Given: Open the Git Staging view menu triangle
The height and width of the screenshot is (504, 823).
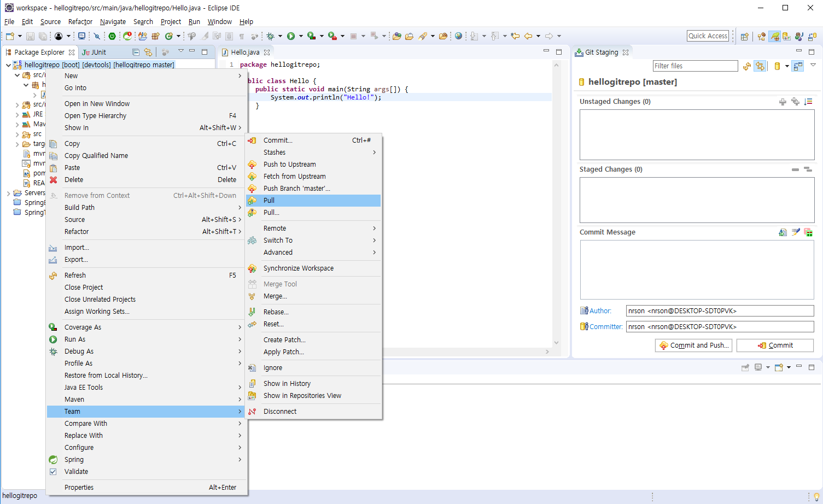Looking at the screenshot, I should click(x=813, y=65).
